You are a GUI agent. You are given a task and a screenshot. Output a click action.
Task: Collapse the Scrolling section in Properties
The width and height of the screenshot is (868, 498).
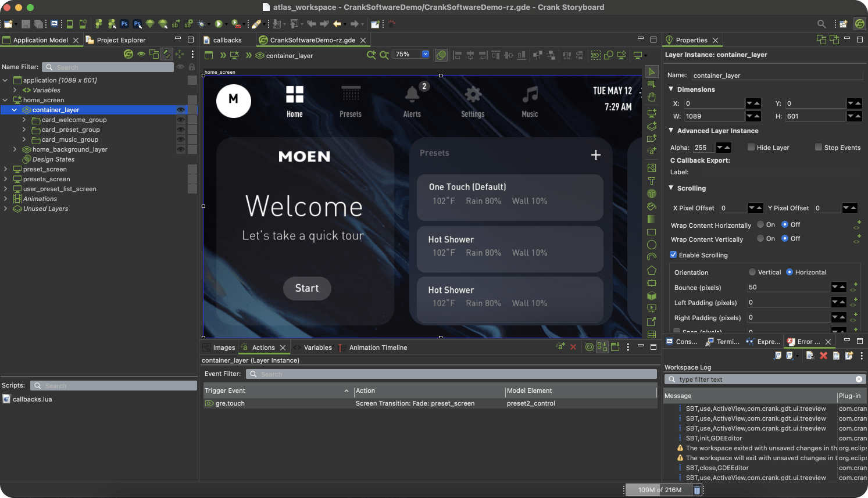[671, 188]
